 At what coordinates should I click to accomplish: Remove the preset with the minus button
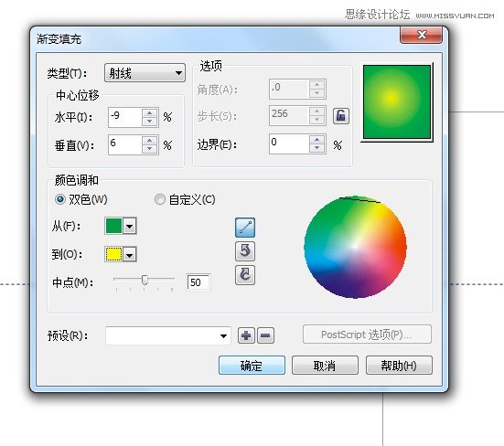point(265,335)
